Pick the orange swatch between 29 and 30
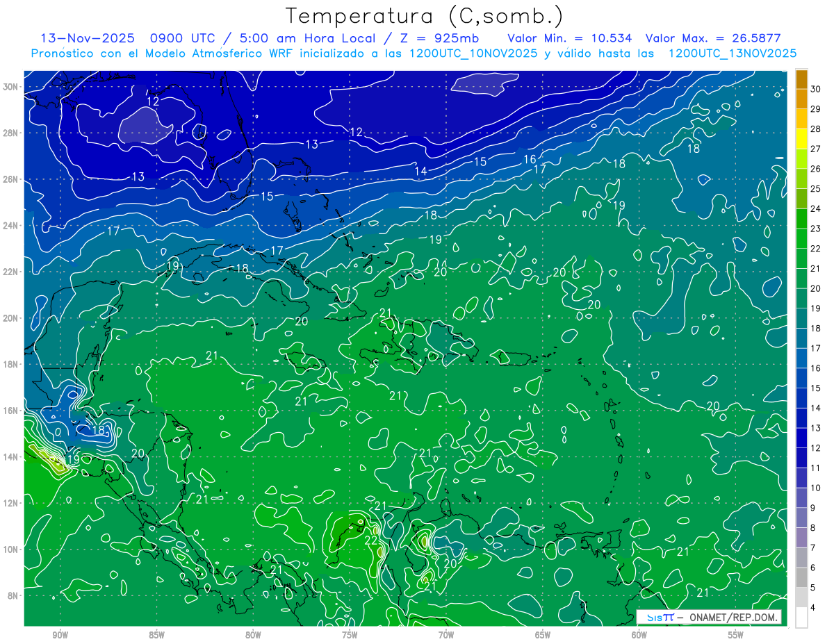The height and width of the screenshot is (644, 834). (x=802, y=99)
